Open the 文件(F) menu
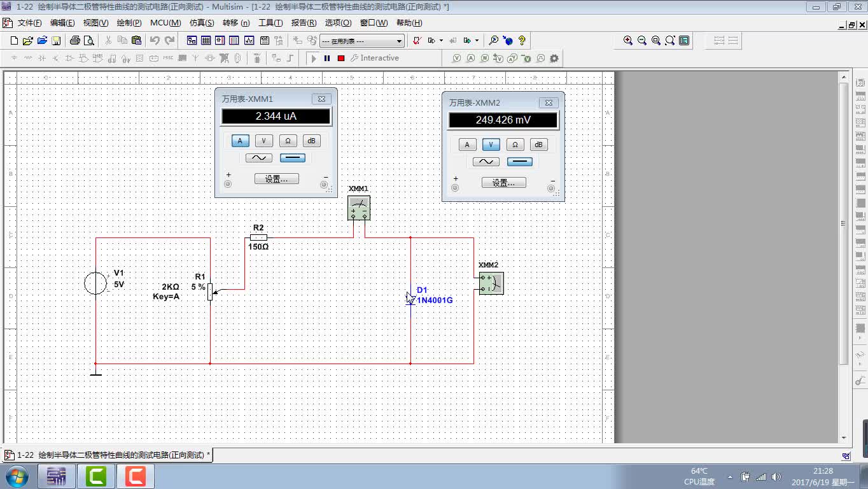868x489 pixels. (x=29, y=23)
